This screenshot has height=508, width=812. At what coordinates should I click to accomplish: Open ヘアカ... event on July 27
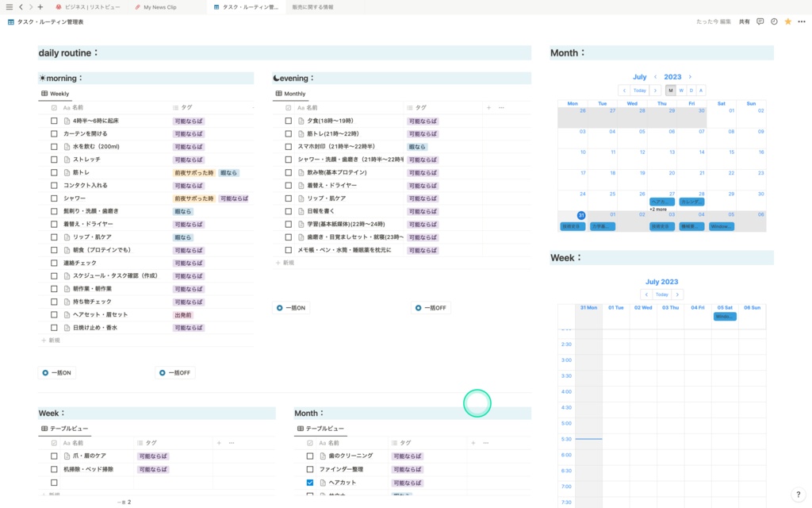pyautogui.click(x=662, y=202)
